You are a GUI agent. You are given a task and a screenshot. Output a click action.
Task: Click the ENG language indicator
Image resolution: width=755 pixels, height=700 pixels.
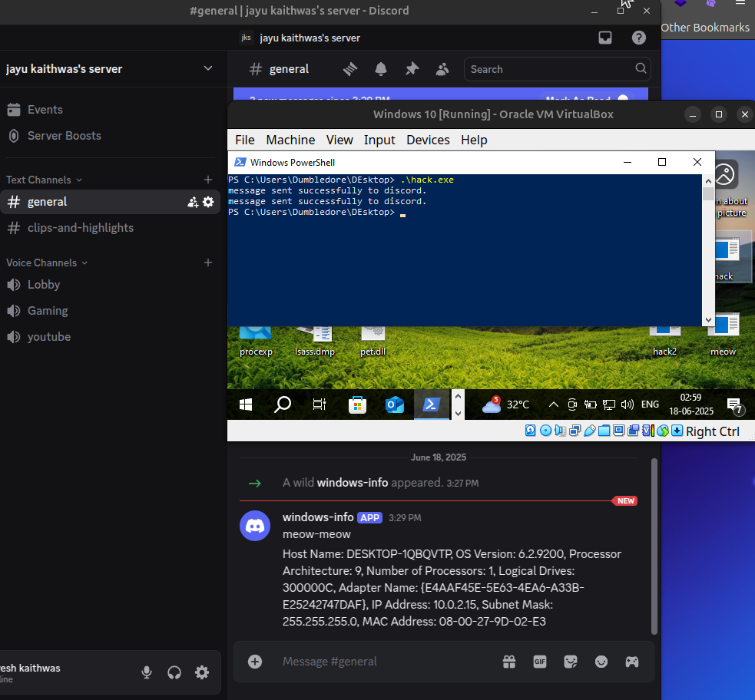coord(650,404)
